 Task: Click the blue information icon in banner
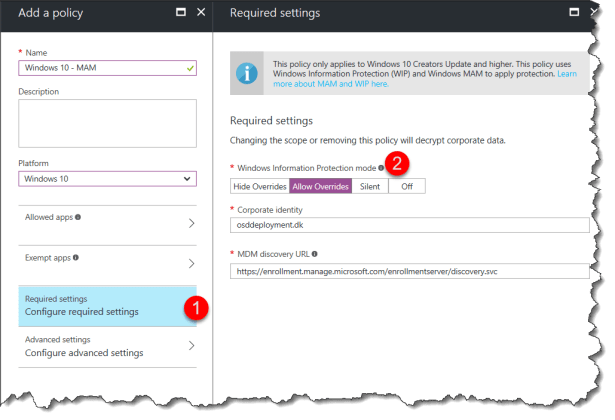point(247,73)
